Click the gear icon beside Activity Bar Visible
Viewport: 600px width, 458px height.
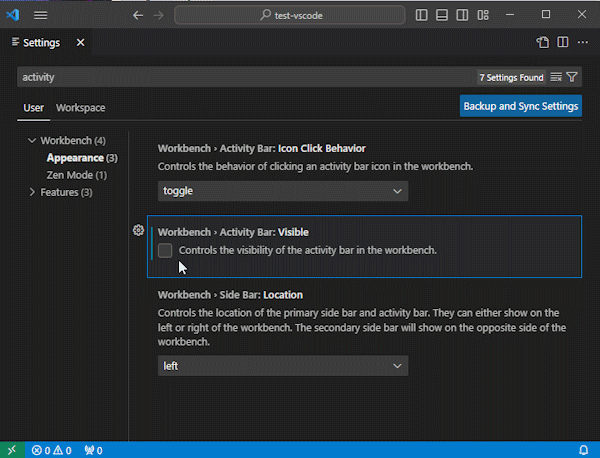pos(138,231)
